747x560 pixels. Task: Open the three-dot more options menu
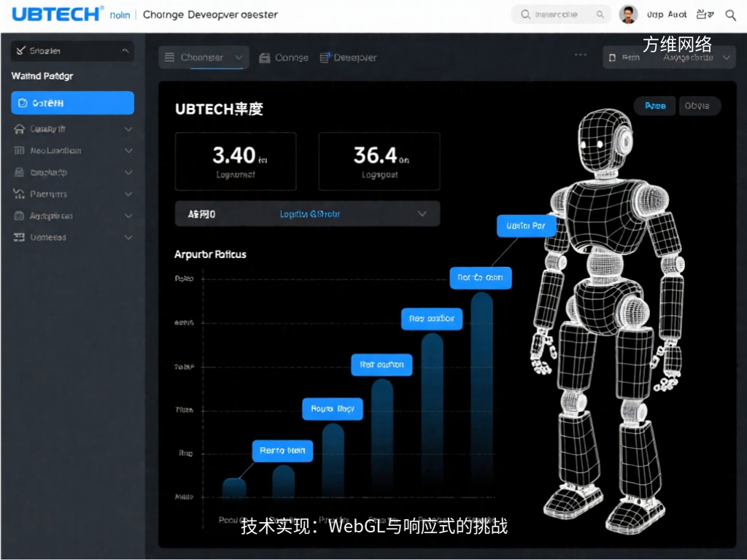[580, 55]
